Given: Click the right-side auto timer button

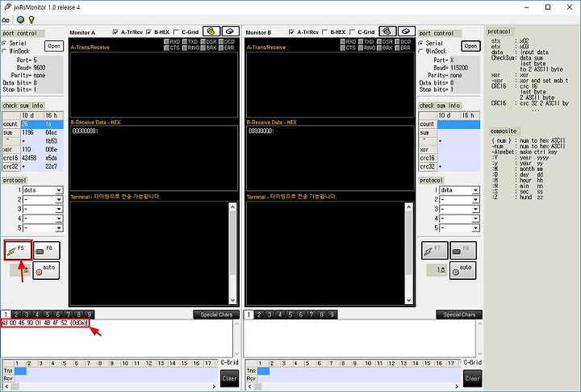Looking at the screenshot, I should point(463,270).
